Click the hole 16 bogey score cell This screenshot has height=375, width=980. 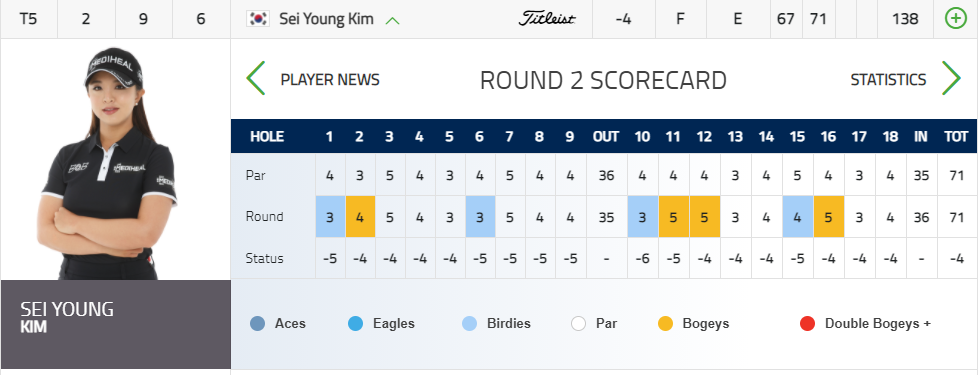point(828,217)
